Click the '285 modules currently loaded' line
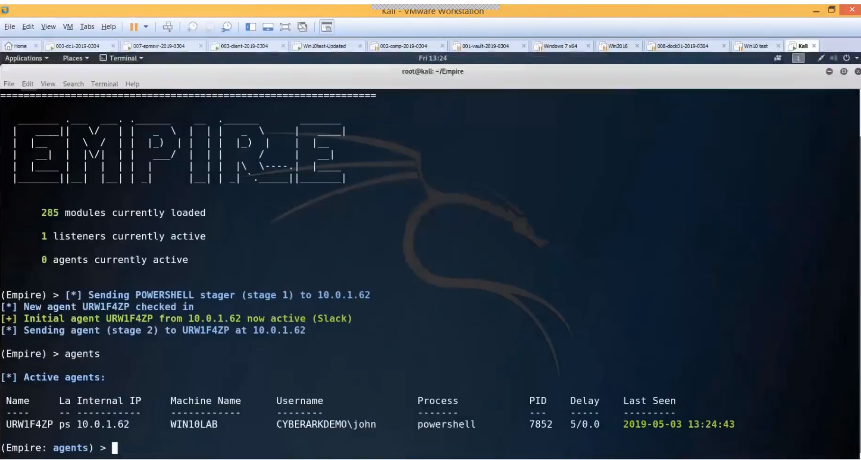Screen dimensions: 861x460 tap(124, 212)
